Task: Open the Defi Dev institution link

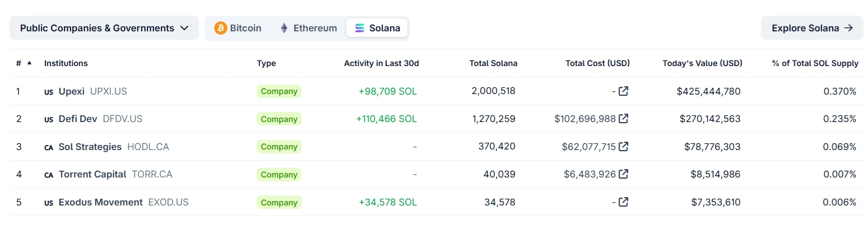Action: [78, 119]
